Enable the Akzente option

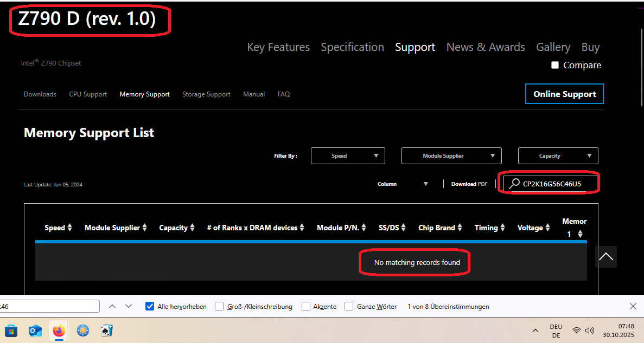306,307
